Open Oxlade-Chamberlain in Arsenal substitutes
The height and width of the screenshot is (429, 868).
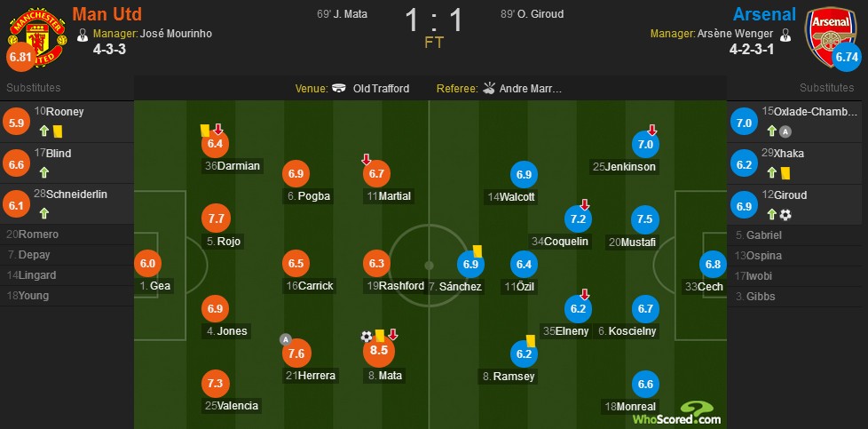(797, 122)
